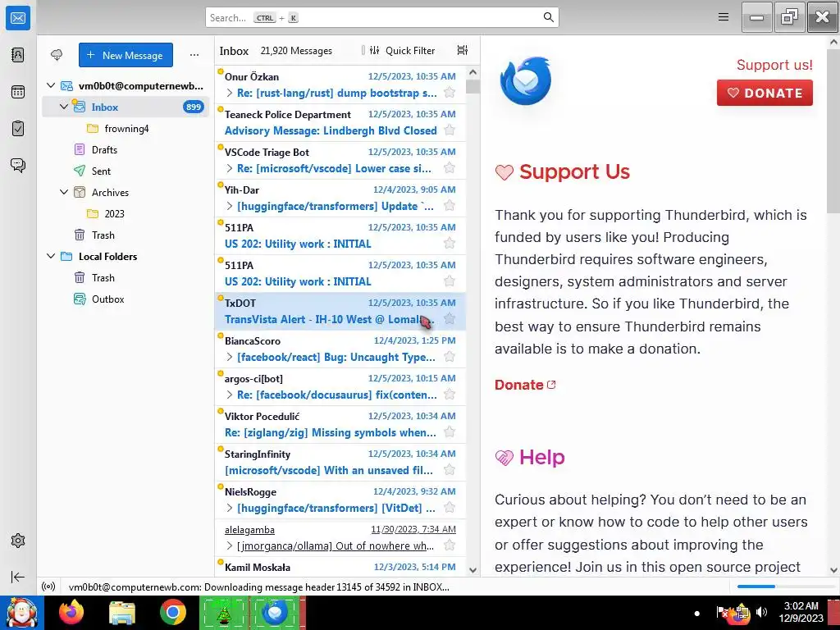Star the VSCode Triage Bot message
Image resolution: width=840 pixels, height=630 pixels.
(x=450, y=168)
